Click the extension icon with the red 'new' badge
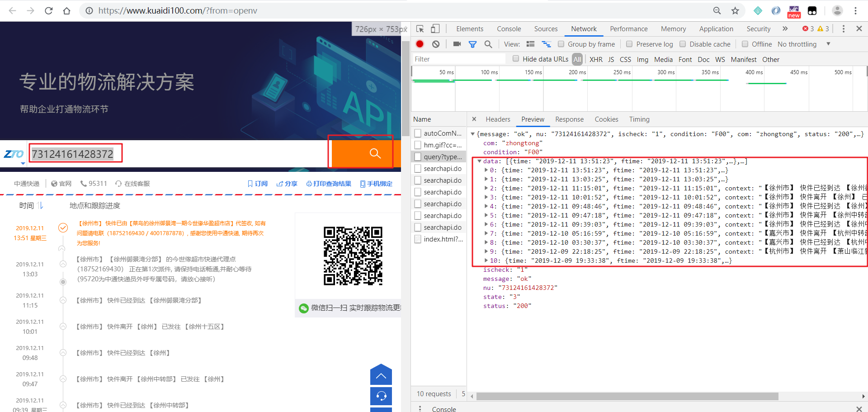 [794, 11]
